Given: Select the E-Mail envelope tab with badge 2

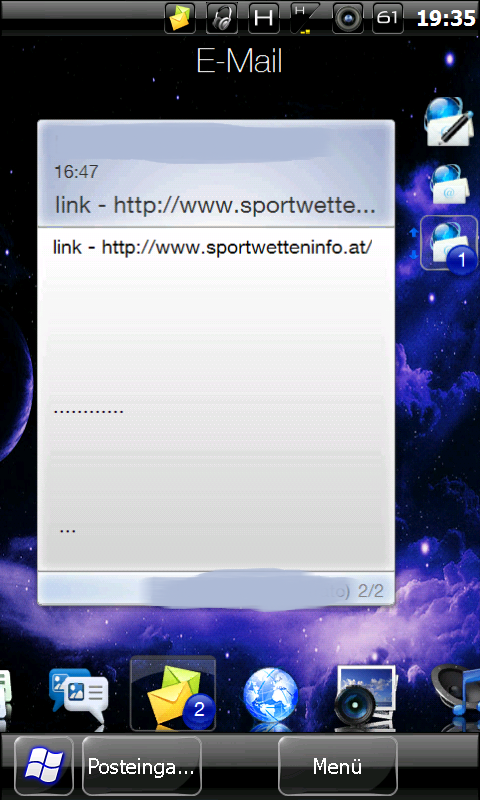Looking at the screenshot, I should (x=173, y=694).
